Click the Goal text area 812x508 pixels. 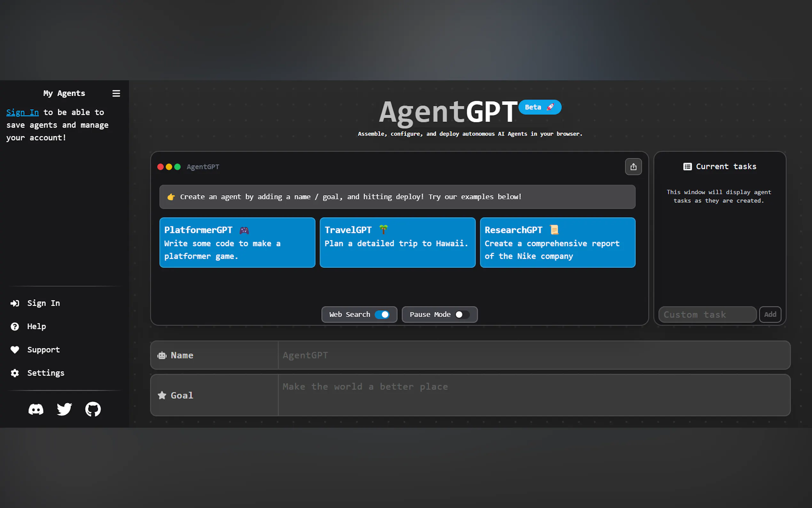pos(534,395)
